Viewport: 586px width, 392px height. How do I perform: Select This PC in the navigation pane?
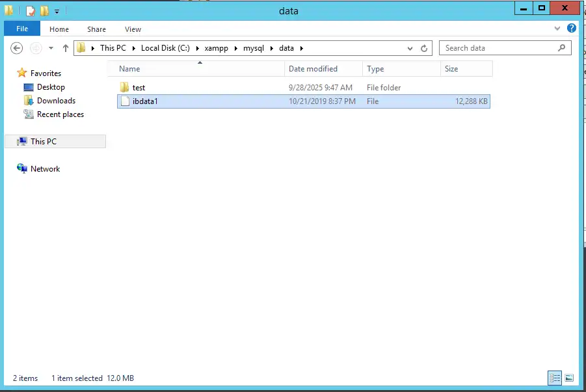tap(42, 141)
